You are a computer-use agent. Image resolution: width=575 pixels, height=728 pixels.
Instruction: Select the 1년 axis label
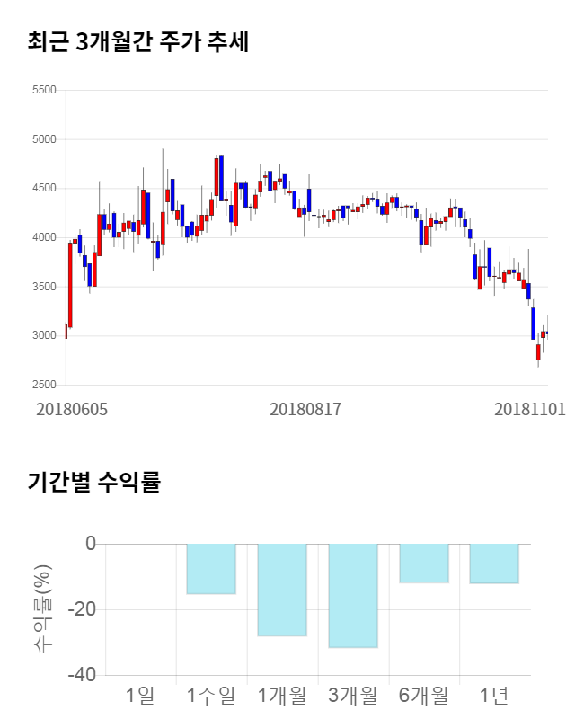coord(494,695)
